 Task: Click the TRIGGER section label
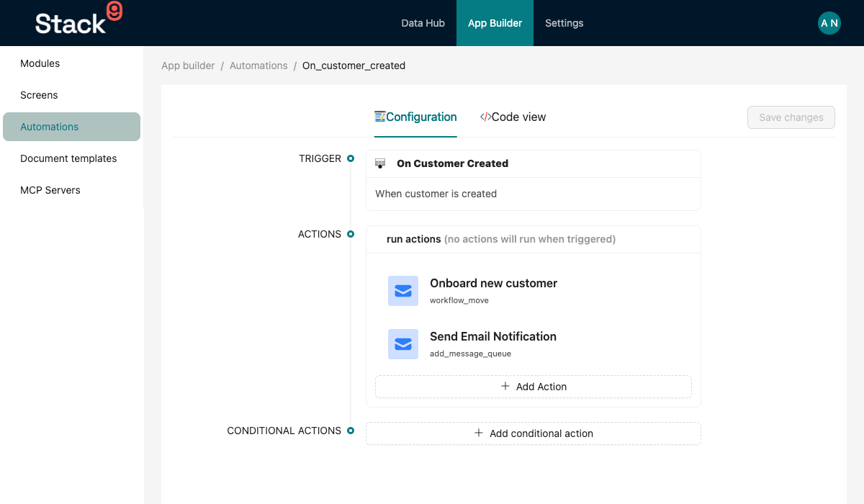[320, 158]
